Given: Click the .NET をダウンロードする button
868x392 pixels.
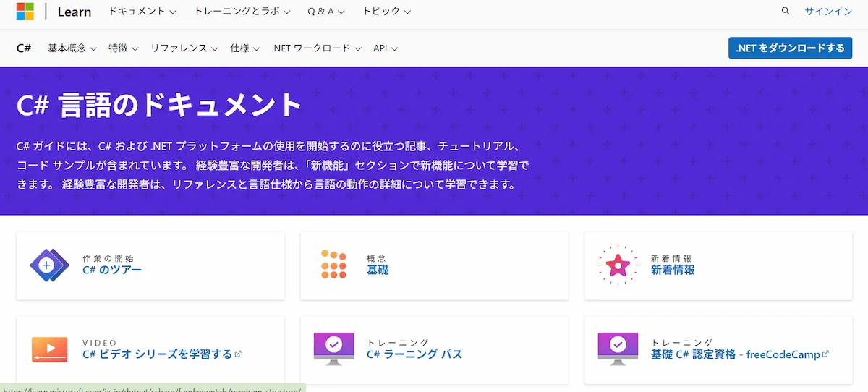Looking at the screenshot, I should click(790, 48).
